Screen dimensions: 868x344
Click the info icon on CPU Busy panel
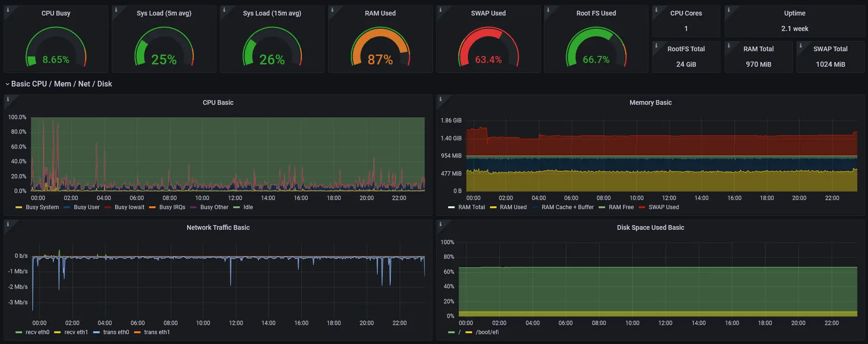point(8,9)
